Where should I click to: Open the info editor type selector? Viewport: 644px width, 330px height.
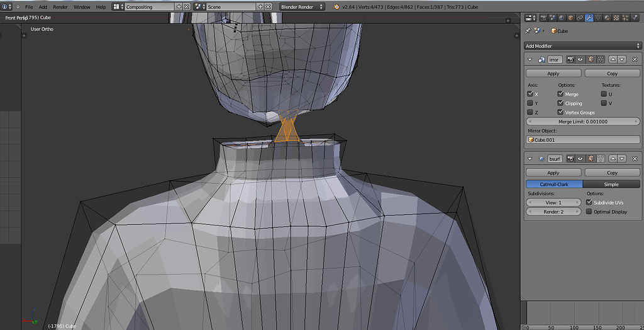(x=6, y=7)
